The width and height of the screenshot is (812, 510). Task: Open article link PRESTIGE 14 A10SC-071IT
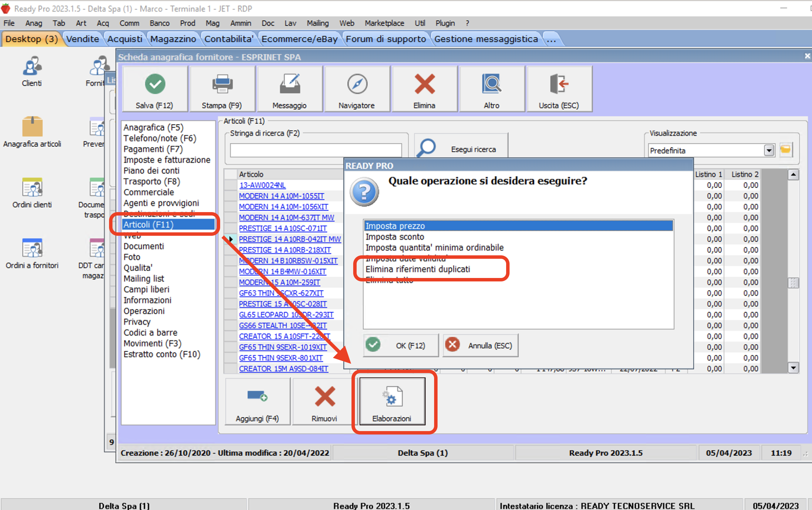click(x=283, y=228)
